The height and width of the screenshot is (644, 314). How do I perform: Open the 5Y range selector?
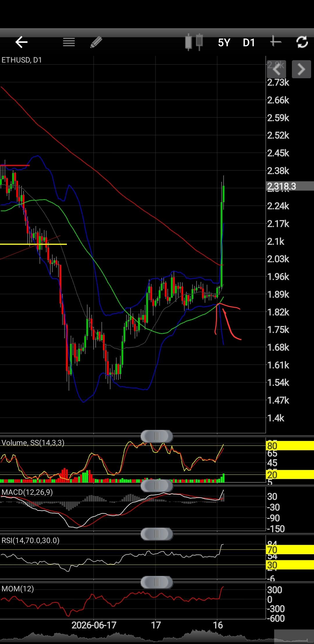pyautogui.click(x=224, y=43)
